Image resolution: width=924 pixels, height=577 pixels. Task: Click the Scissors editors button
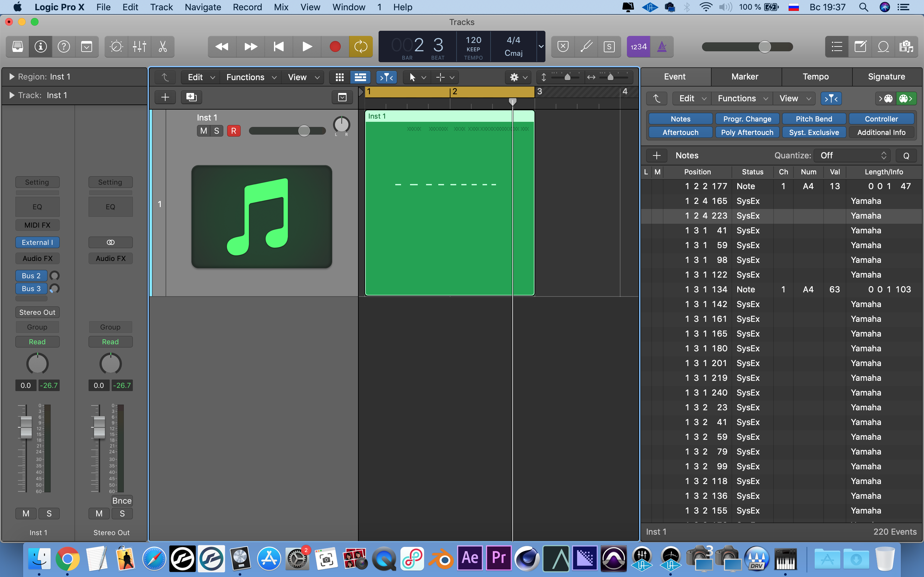[x=163, y=46]
